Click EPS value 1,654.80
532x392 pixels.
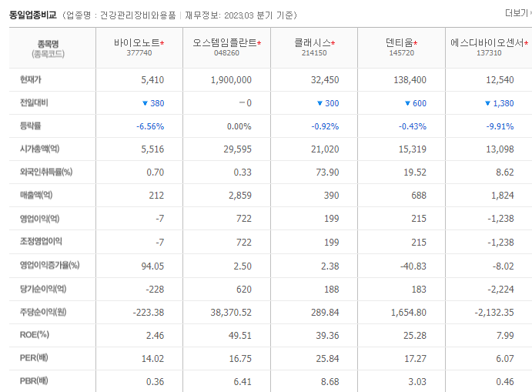tap(409, 312)
